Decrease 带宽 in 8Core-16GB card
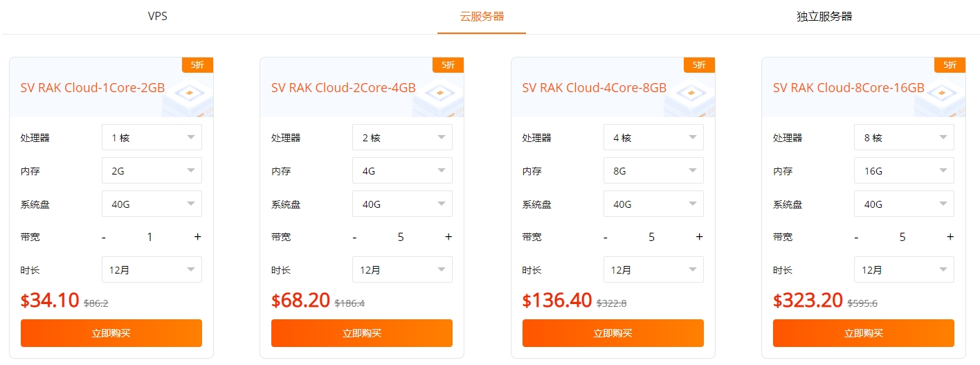Image resolution: width=980 pixels, height=365 pixels. pos(856,237)
